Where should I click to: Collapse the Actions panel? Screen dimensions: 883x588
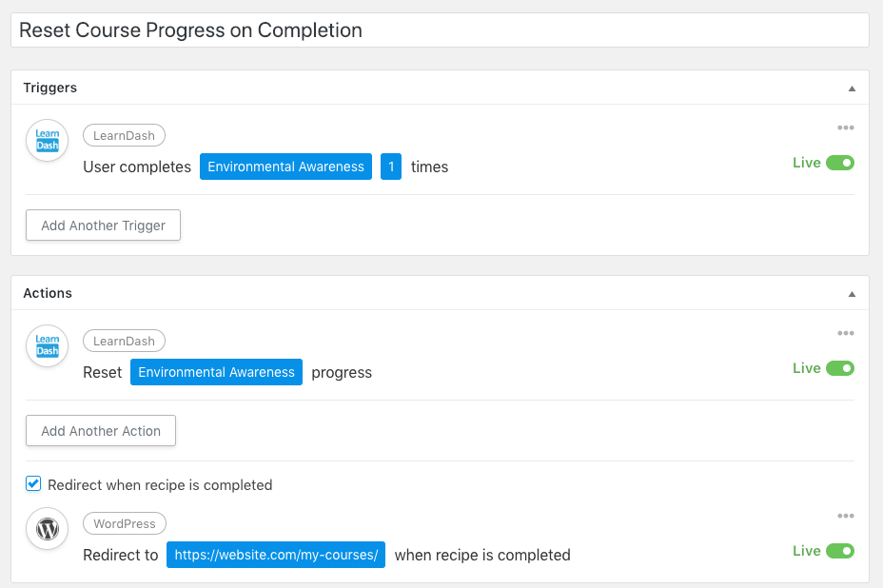tap(852, 294)
